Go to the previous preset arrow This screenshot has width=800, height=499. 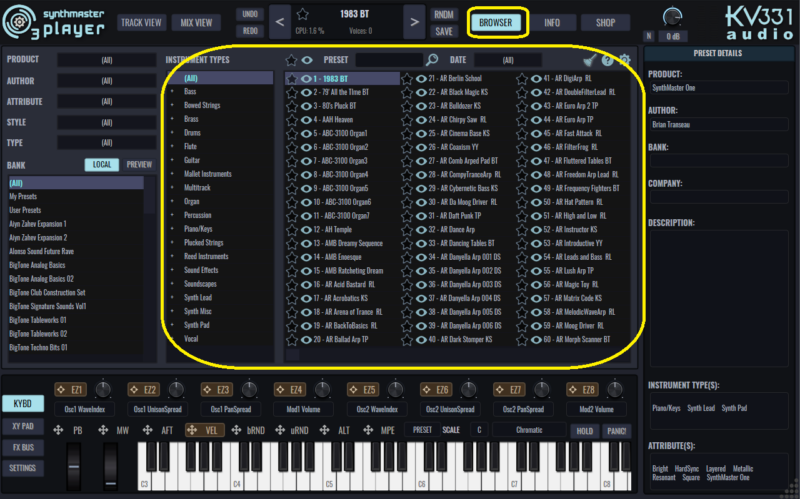tap(280, 21)
